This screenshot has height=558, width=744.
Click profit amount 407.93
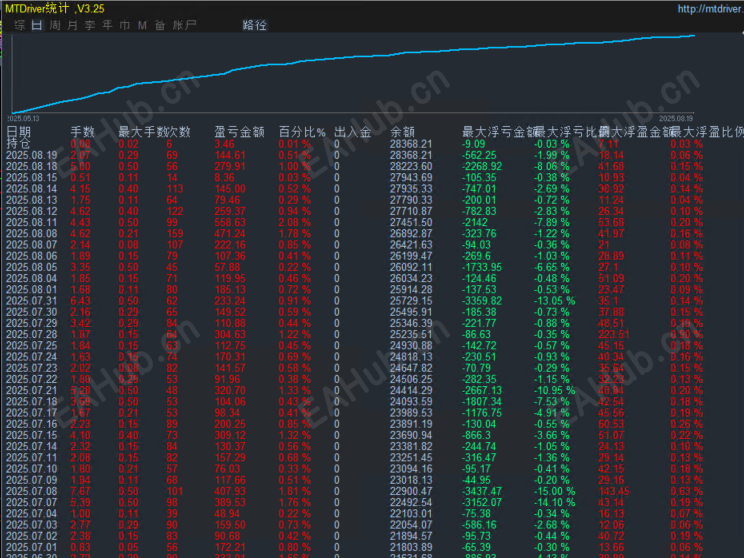pos(230,491)
